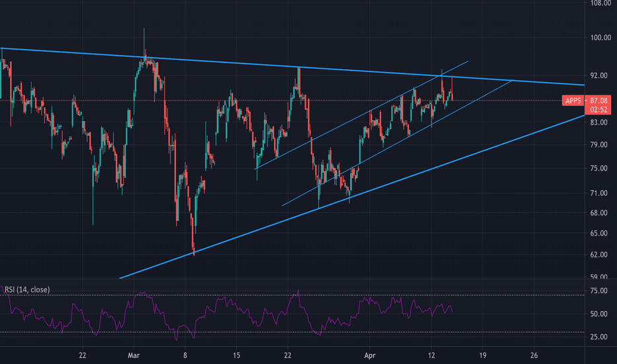Click the 22 date label before Mar
This screenshot has width=617, height=364.
pos(82,355)
